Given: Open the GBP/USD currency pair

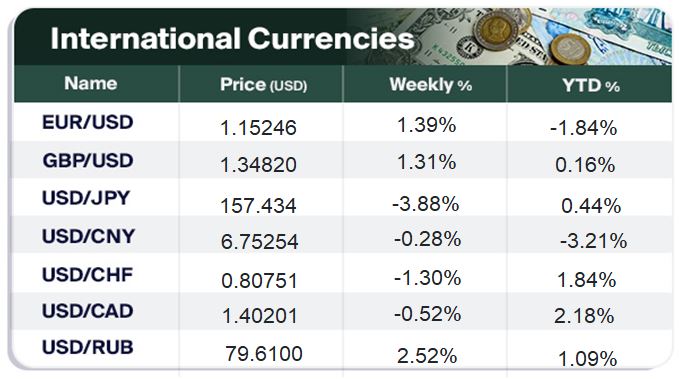Looking at the screenshot, I should point(88,161).
